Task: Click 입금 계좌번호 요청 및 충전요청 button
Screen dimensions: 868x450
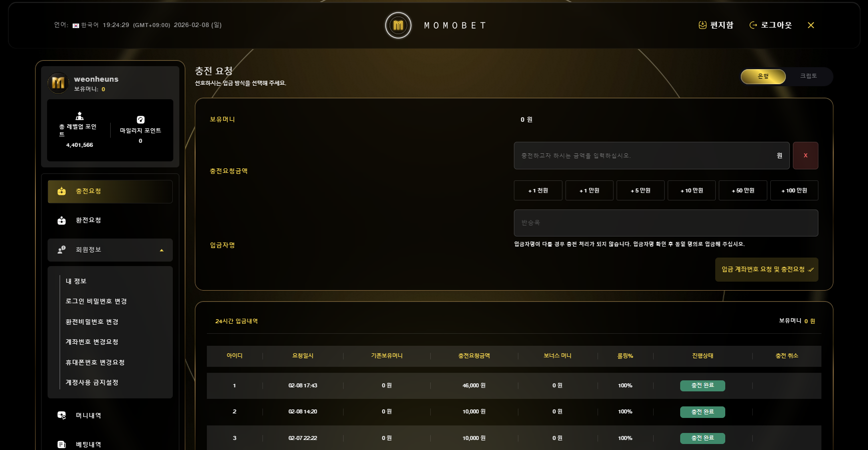Action: pyautogui.click(x=766, y=270)
